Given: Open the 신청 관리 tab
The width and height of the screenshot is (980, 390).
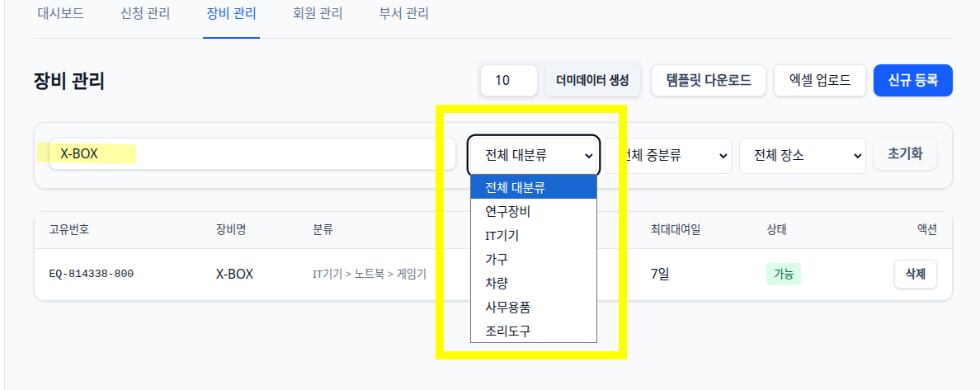Looking at the screenshot, I should point(145,13).
